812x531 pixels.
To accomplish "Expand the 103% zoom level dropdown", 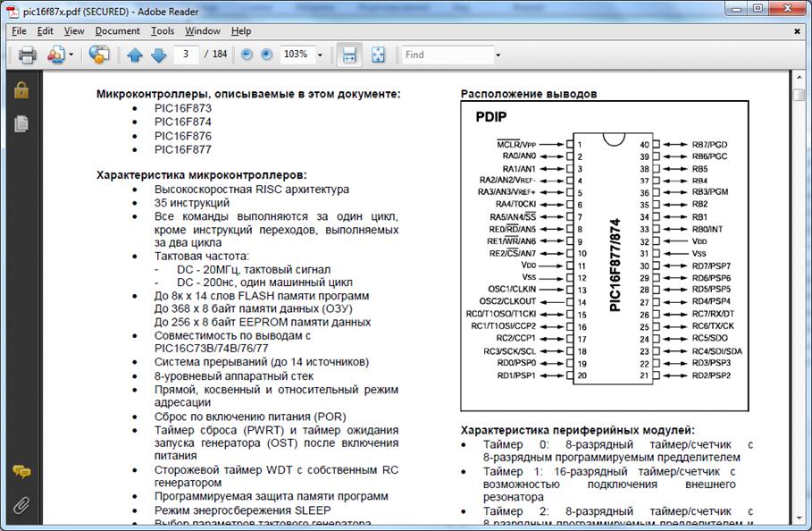I will pyautogui.click(x=320, y=55).
